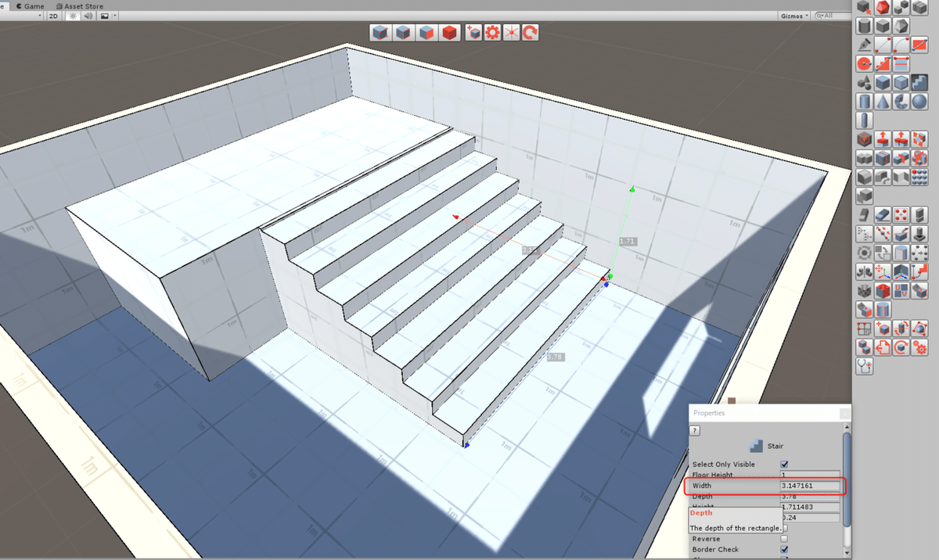The width and height of the screenshot is (939, 560).
Task: Open the stethoscope diagnostics tool
Action: (x=865, y=366)
